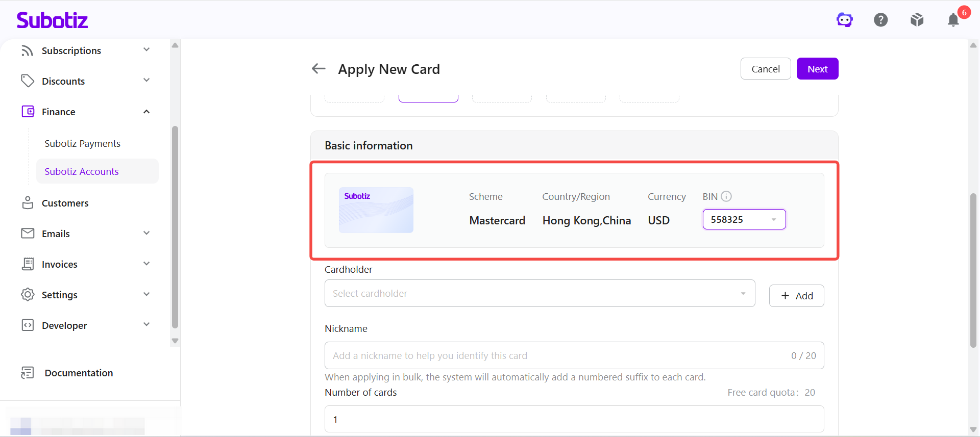Go to Customers section

coord(65,203)
